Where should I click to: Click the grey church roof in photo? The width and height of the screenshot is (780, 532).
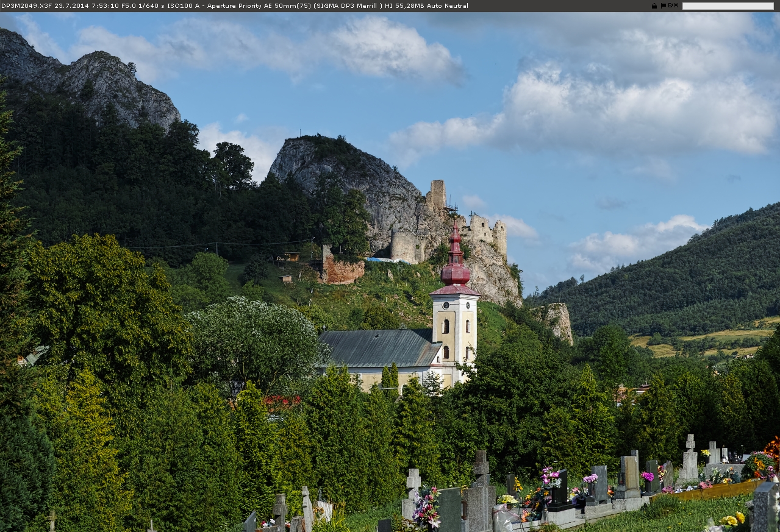(379, 348)
